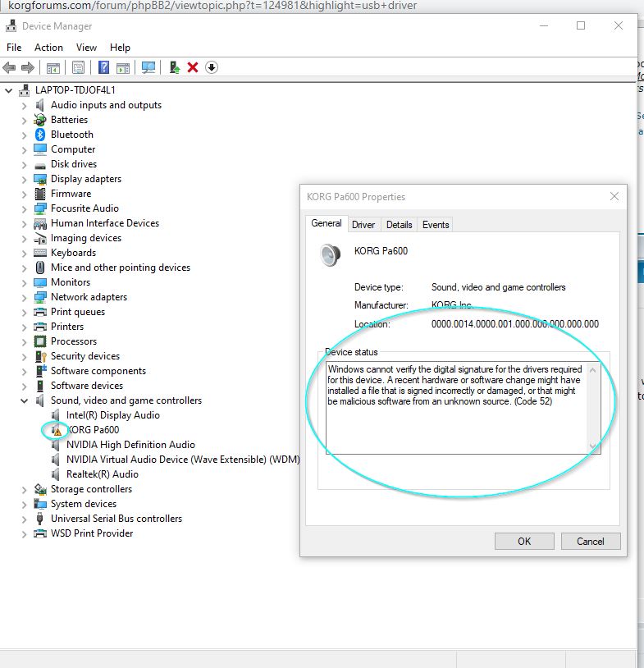This screenshot has width=644, height=668.
Task: Close the KORG Pa600 Properties dialog
Action: 614,196
